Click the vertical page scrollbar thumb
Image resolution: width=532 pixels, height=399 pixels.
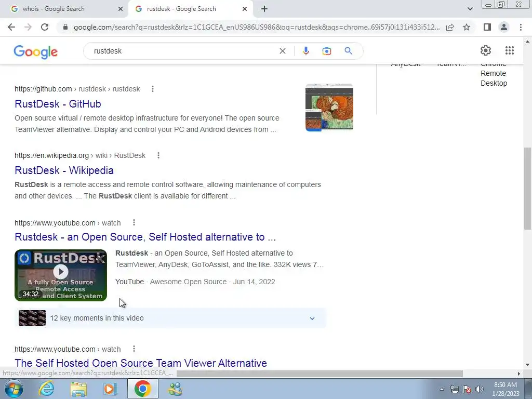pos(527,188)
